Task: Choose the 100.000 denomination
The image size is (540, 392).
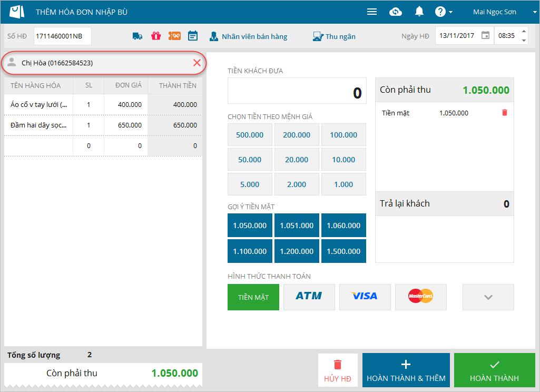Action: 343,135
